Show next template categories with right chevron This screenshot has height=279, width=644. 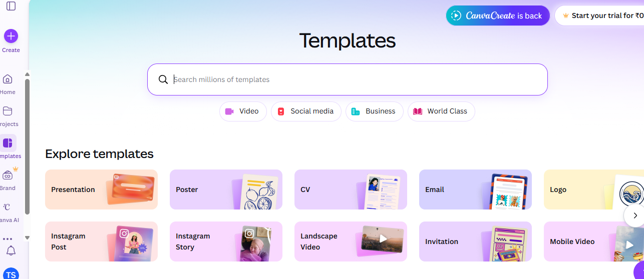click(x=635, y=215)
